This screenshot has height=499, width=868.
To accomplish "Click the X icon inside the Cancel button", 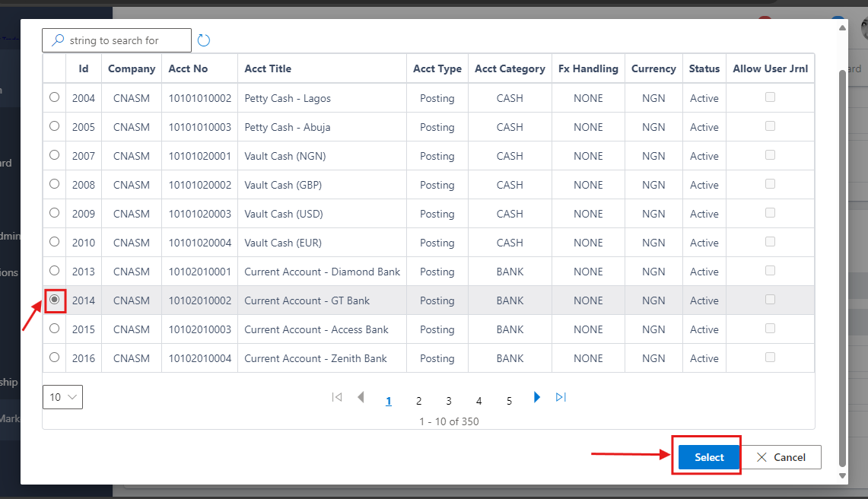I will tap(761, 457).
